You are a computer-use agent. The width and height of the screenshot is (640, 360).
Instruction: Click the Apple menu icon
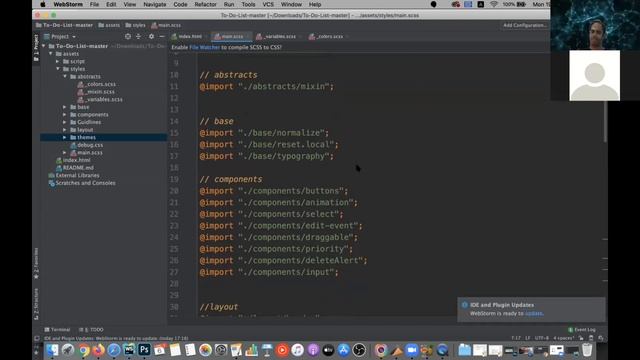pos(43,4)
